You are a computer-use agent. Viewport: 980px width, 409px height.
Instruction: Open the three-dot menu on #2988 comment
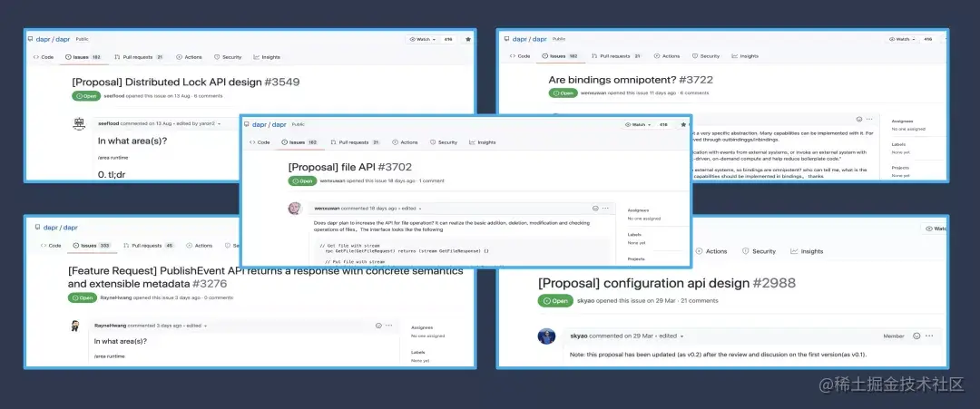click(931, 336)
